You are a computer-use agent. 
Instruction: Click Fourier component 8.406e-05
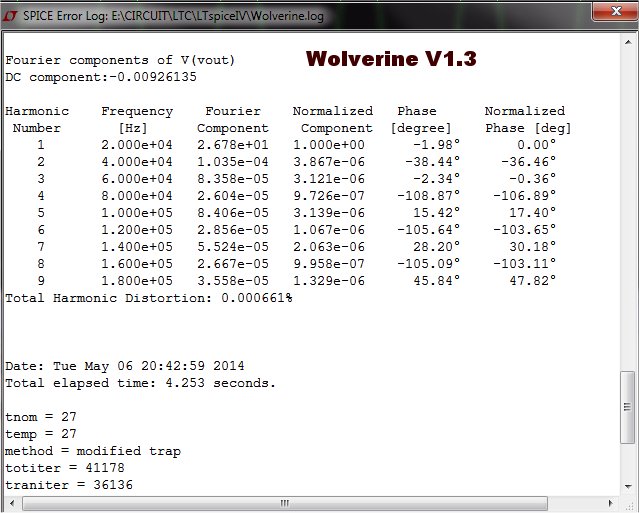(233, 213)
